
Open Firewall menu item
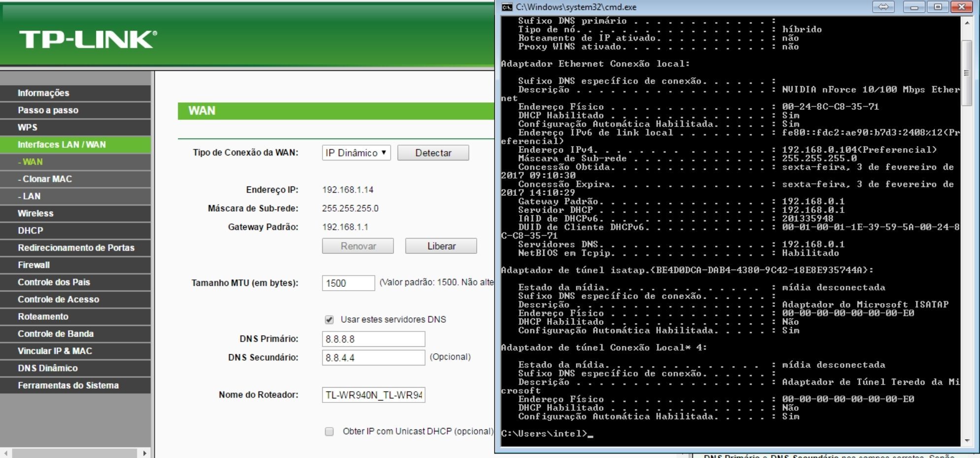(x=75, y=265)
